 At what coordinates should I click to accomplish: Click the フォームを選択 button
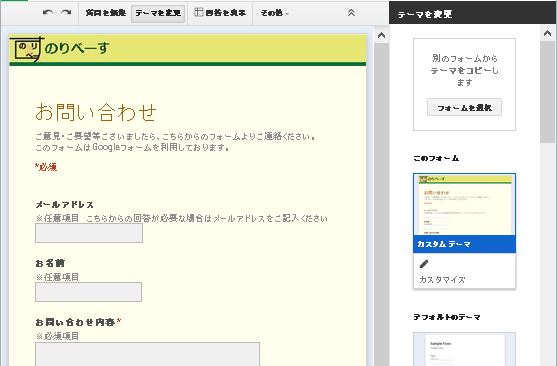(x=464, y=107)
